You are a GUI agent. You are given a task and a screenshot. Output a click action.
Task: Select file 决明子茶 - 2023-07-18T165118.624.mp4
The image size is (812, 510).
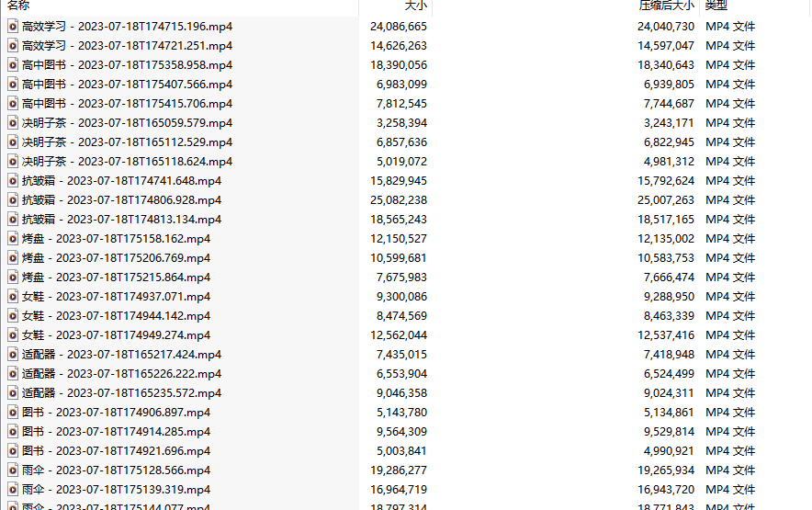coord(128,162)
